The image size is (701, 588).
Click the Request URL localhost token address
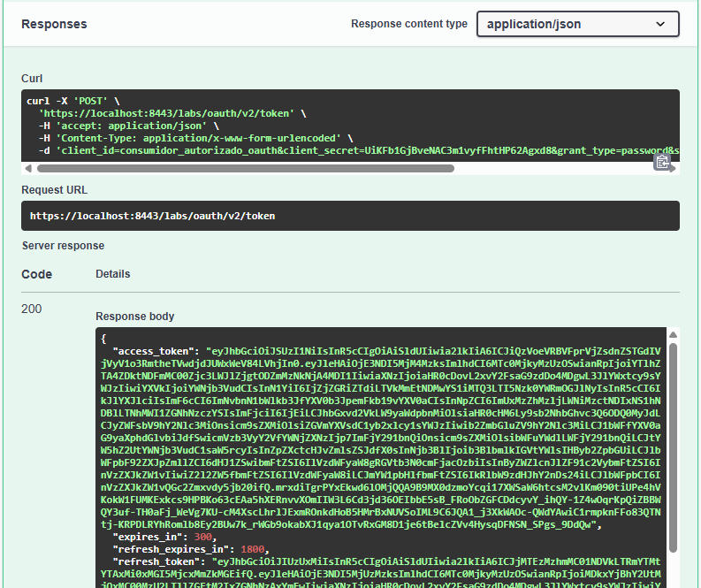[152, 216]
